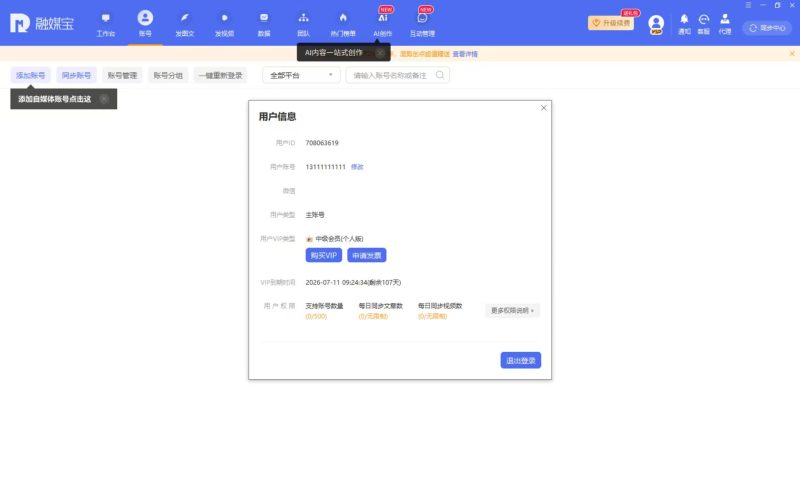Click the 购买VIP button

[x=323, y=256]
